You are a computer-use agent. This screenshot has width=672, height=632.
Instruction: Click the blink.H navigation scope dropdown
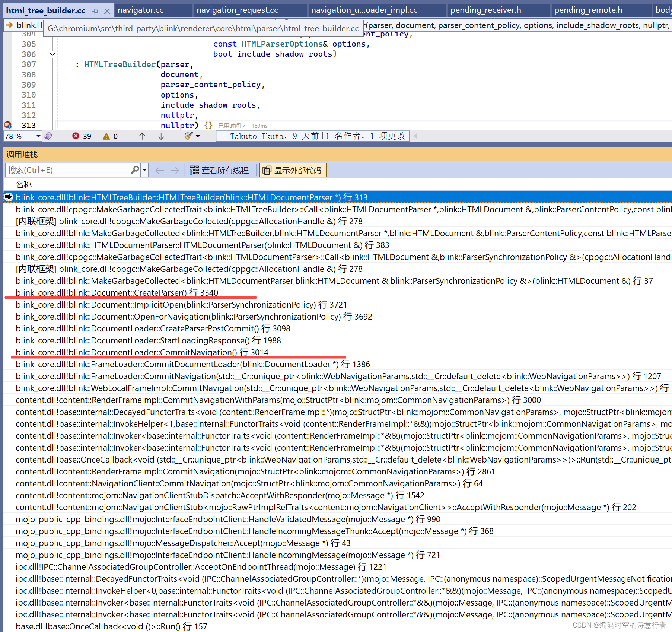(24, 25)
